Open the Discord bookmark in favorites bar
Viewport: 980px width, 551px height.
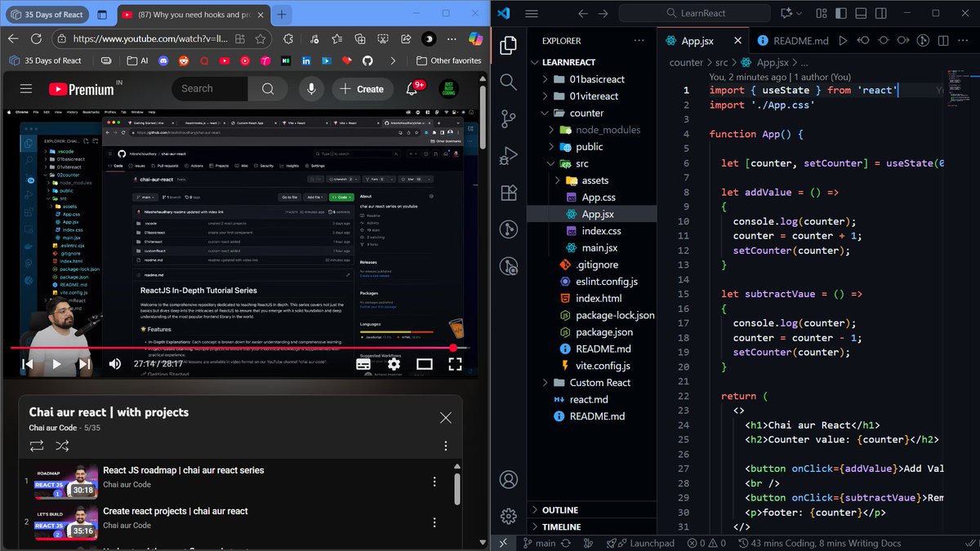click(x=163, y=60)
